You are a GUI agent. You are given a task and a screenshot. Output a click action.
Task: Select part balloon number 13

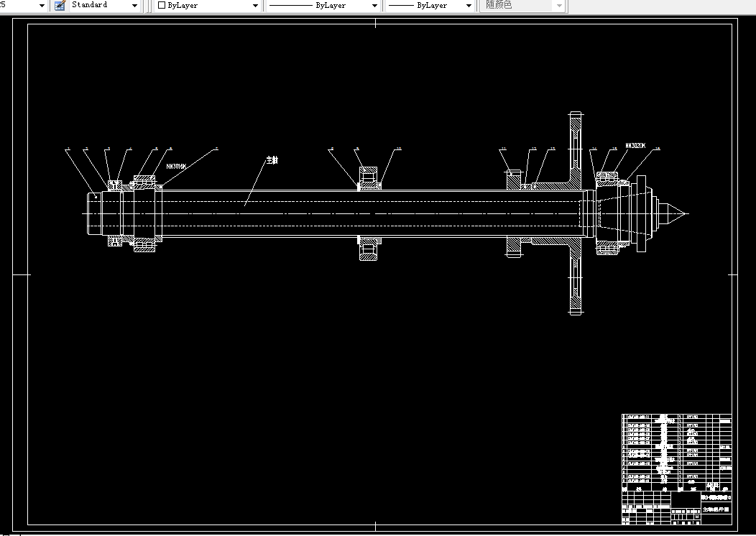(x=552, y=149)
